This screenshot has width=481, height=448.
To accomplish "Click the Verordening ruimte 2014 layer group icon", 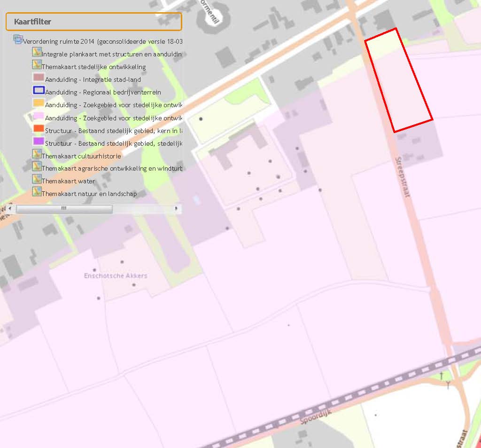I will point(18,39).
